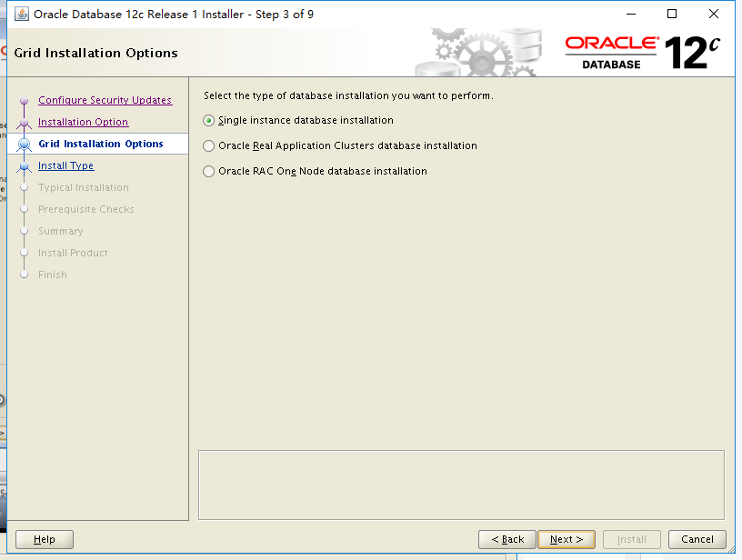
Task: Click the grayed Finish step text
Action: point(53,275)
